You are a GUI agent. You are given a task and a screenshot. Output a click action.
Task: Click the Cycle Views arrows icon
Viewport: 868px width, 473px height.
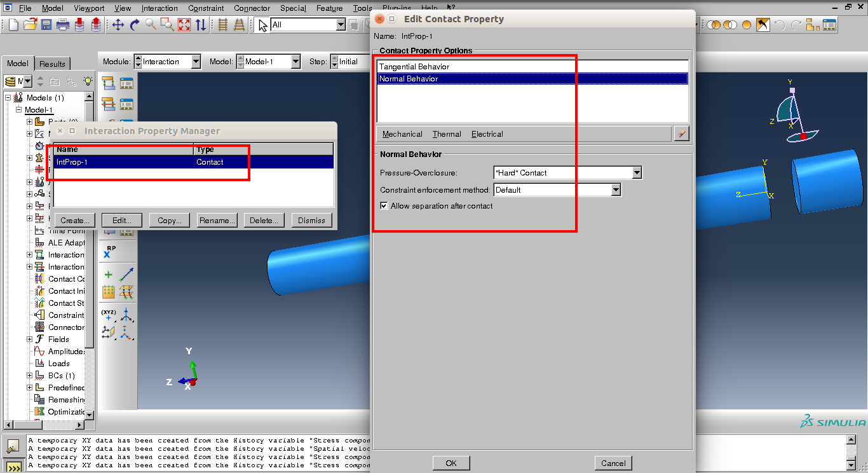201,25
